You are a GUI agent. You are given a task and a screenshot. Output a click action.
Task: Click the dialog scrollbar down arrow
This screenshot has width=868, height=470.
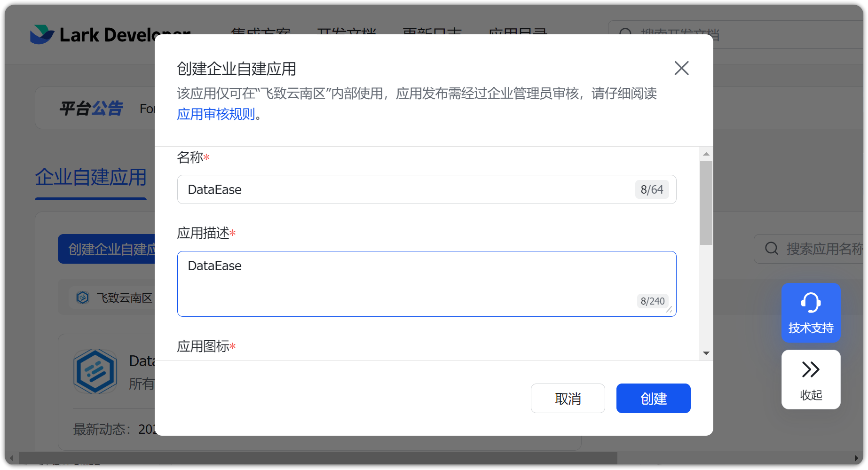click(706, 353)
